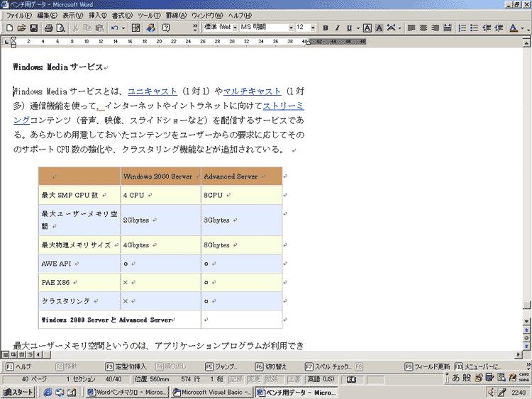Center align the text
The image size is (532, 399).
tap(423, 28)
